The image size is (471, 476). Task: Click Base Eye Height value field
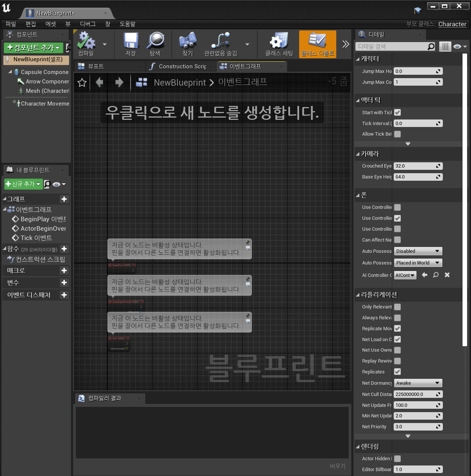tap(418, 177)
